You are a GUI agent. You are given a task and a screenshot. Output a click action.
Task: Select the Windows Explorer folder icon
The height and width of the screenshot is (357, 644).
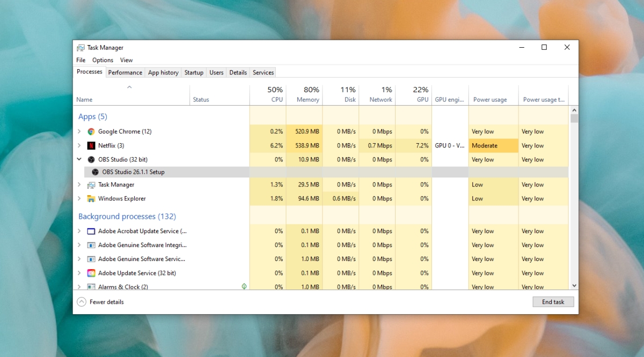pyautogui.click(x=91, y=198)
